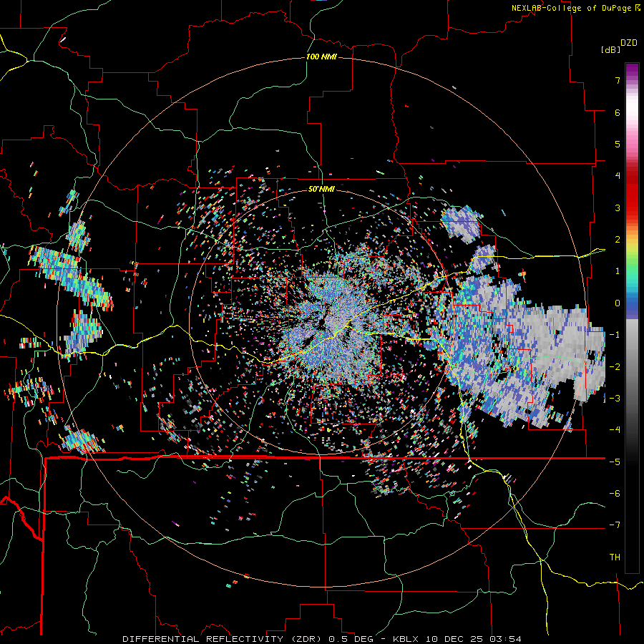
Task: Click the -1 dB value on scale
Action: tap(615, 335)
